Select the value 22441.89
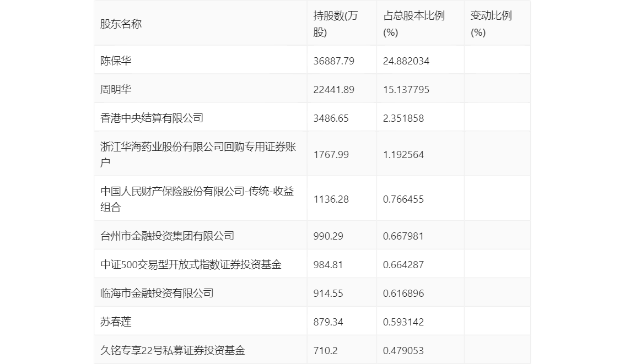The height and width of the screenshot is (364, 625). (x=333, y=90)
